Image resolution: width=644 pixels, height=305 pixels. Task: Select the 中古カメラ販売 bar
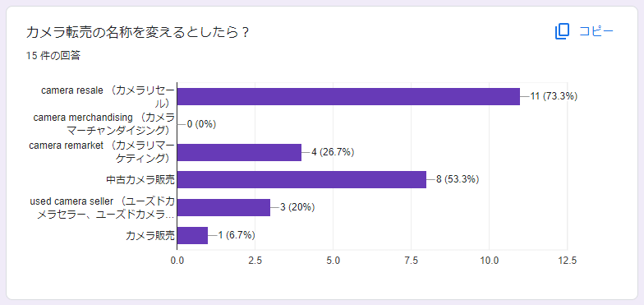tap(301, 179)
